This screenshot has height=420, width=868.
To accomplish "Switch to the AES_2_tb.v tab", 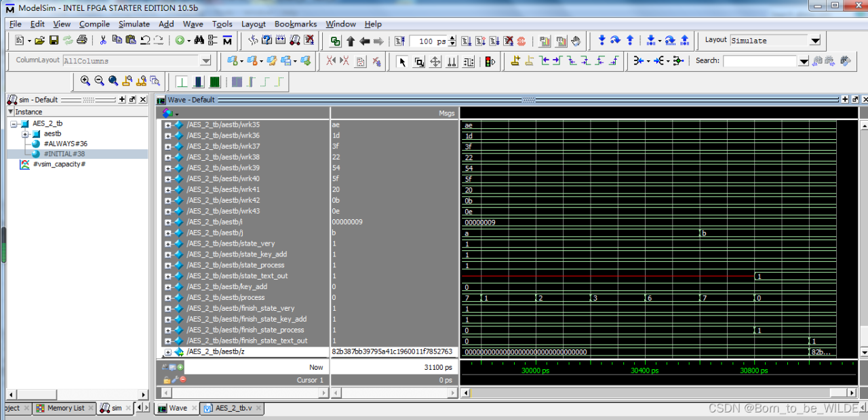I will point(233,408).
